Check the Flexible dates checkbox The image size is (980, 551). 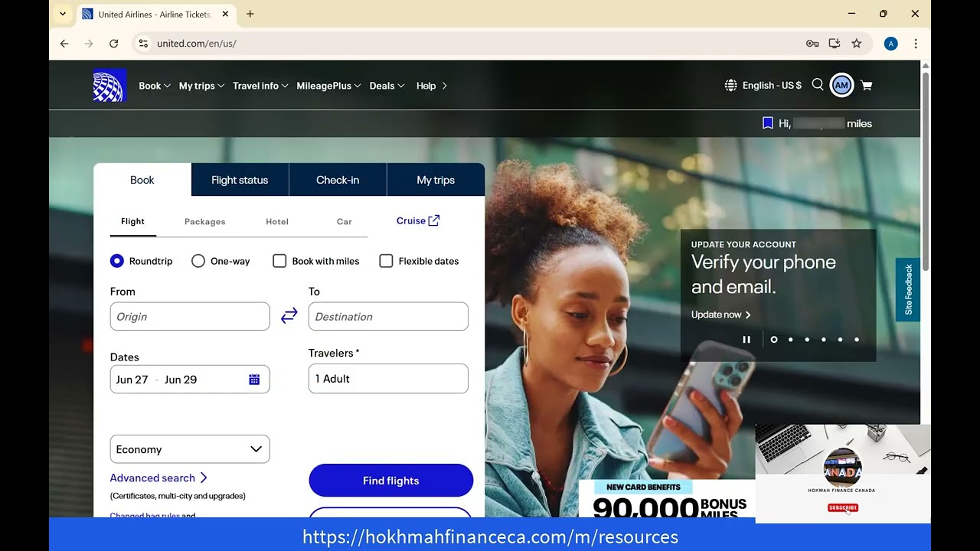coord(386,261)
